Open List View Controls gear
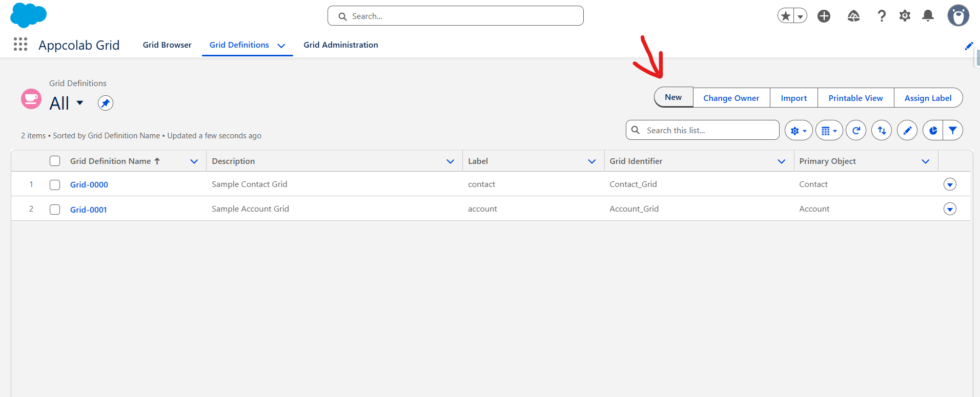The height and width of the screenshot is (397, 980). [798, 131]
